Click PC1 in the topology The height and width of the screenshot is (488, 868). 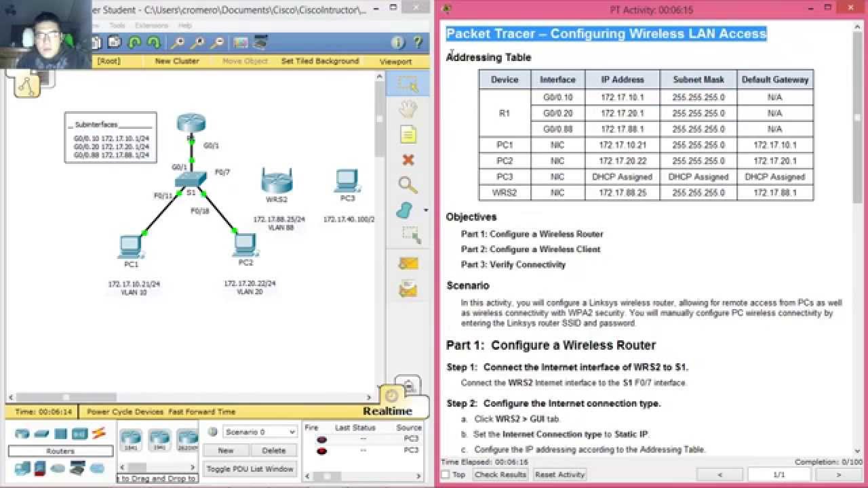[131, 247]
